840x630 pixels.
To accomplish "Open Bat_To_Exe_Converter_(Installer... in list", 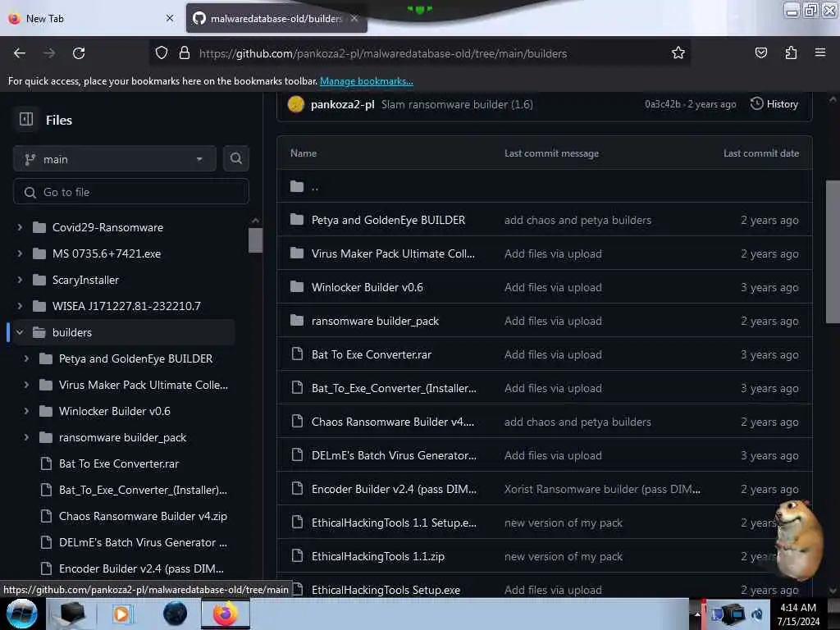I will tap(394, 388).
